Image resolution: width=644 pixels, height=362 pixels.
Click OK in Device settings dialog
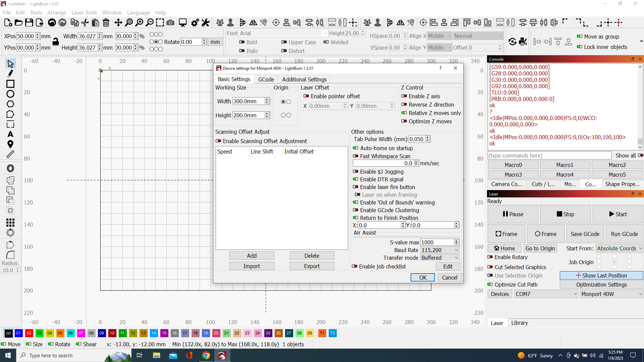(x=423, y=278)
